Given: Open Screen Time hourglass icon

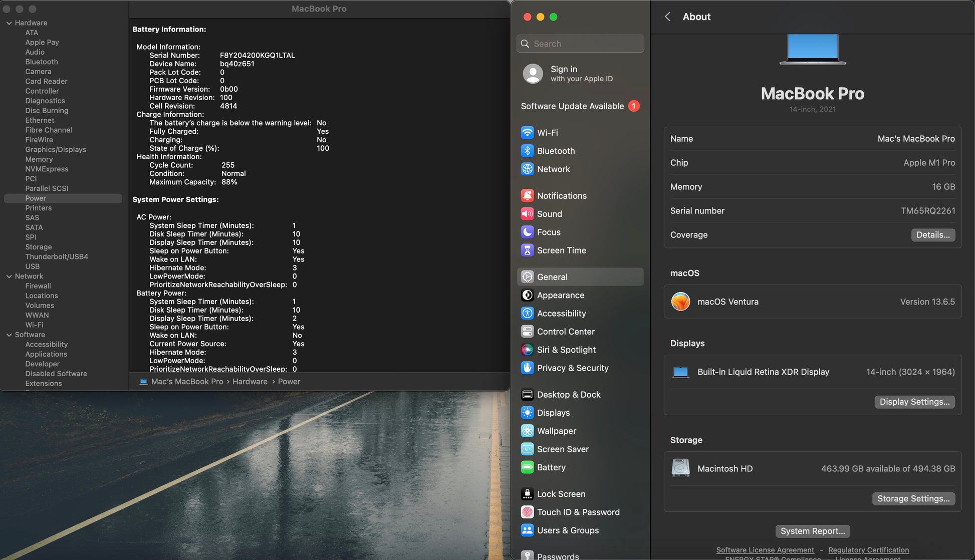Looking at the screenshot, I should click(x=527, y=250).
